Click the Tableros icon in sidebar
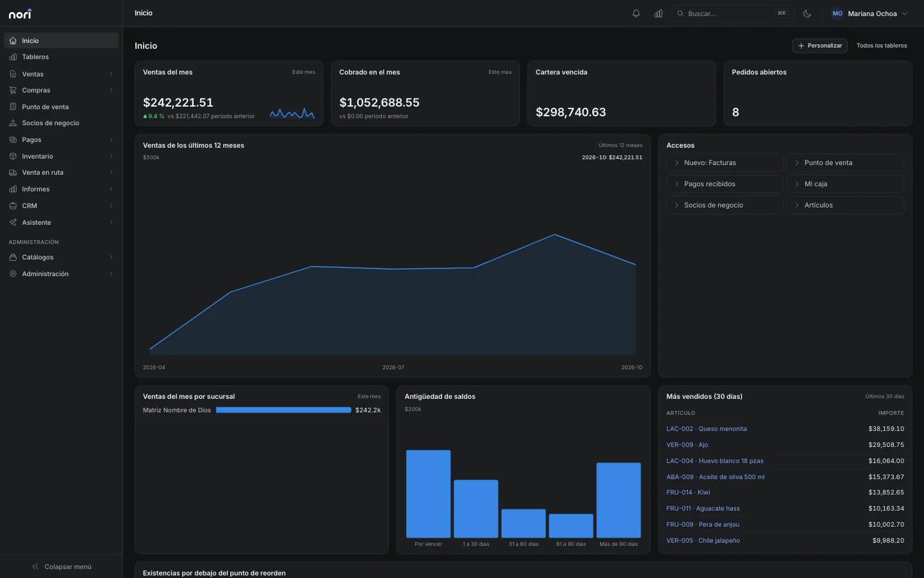Viewport: 924px width, 578px height. 13,57
